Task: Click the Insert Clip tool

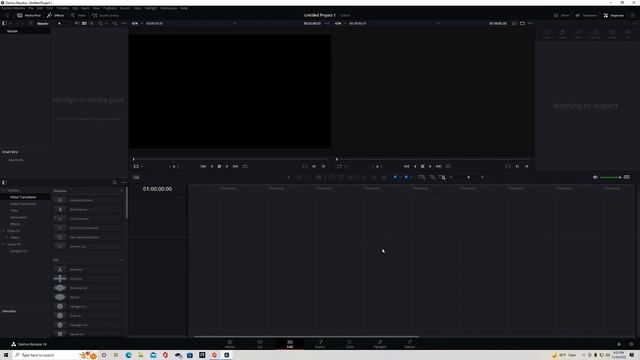Action: coord(331,177)
